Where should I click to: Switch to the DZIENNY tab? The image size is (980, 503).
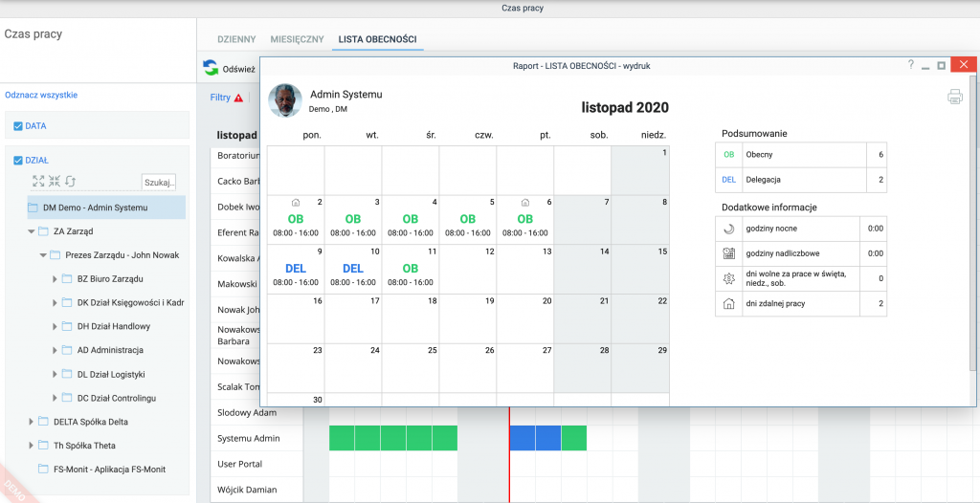[x=236, y=39]
